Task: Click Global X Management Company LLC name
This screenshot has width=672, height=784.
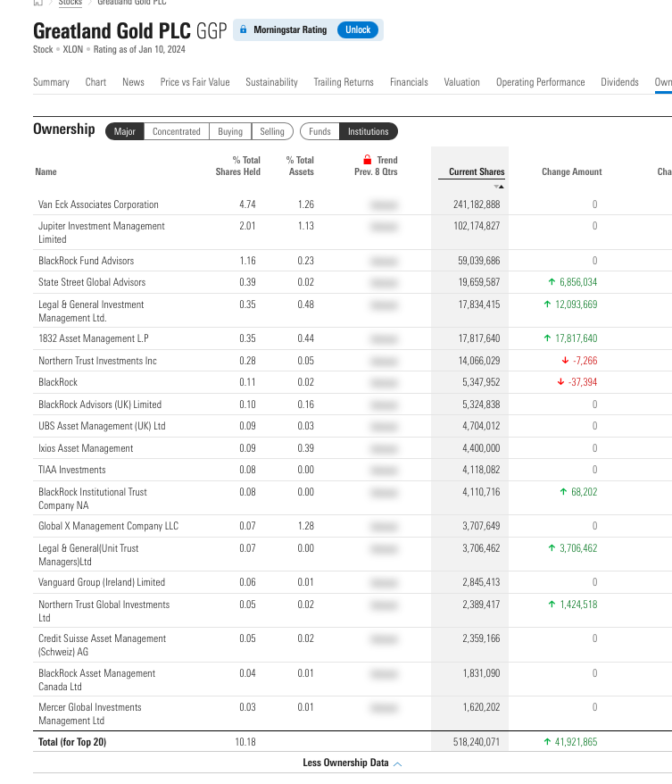Action: coord(108,526)
